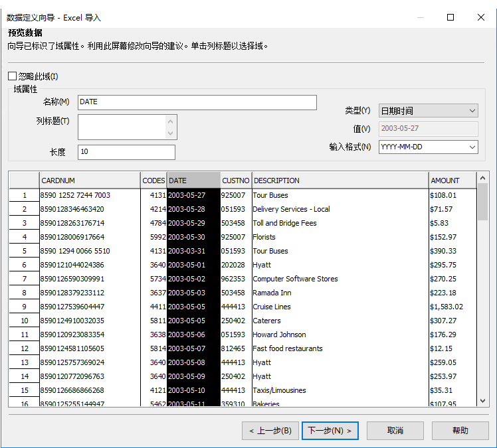Click row number 5 in preview table
Screen dimensions: 497x448
click(x=25, y=251)
